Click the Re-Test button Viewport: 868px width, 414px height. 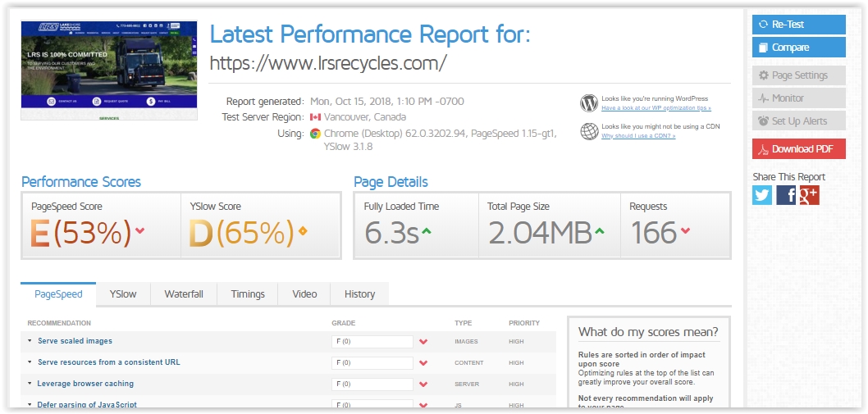pos(798,25)
